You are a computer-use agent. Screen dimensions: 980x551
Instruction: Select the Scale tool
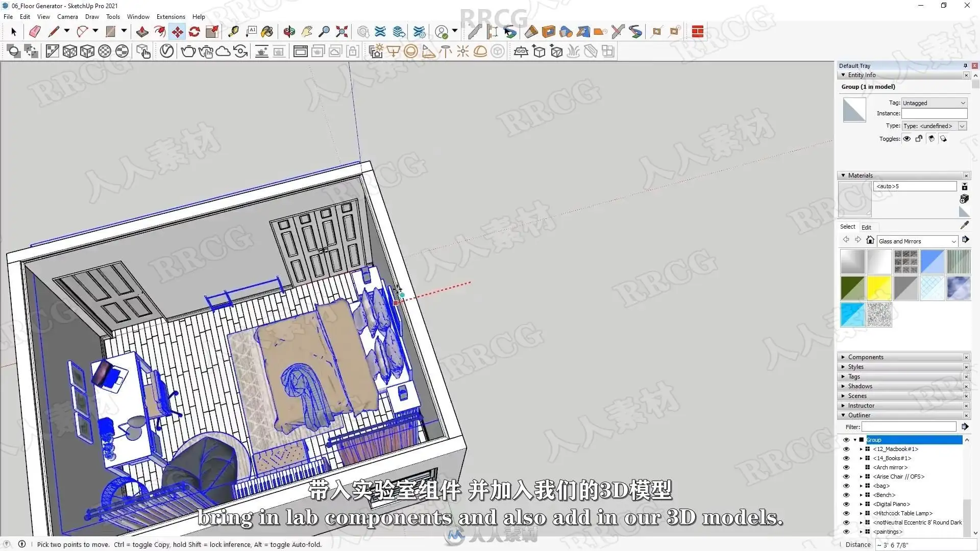click(212, 32)
